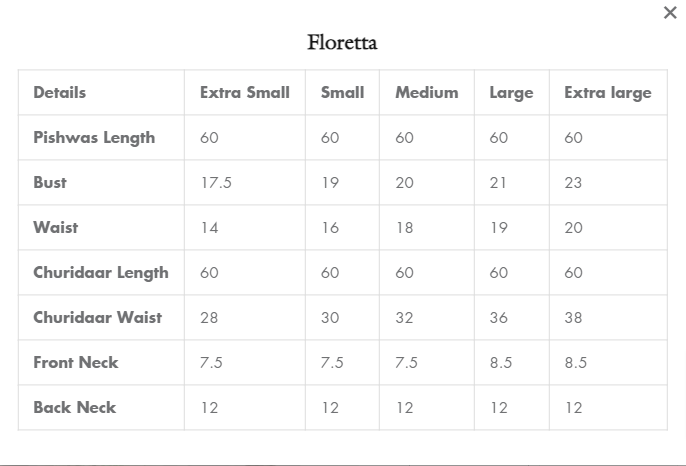The width and height of the screenshot is (686, 466).
Task: Select Large Churidaar Waist value 36
Action: coord(498,318)
